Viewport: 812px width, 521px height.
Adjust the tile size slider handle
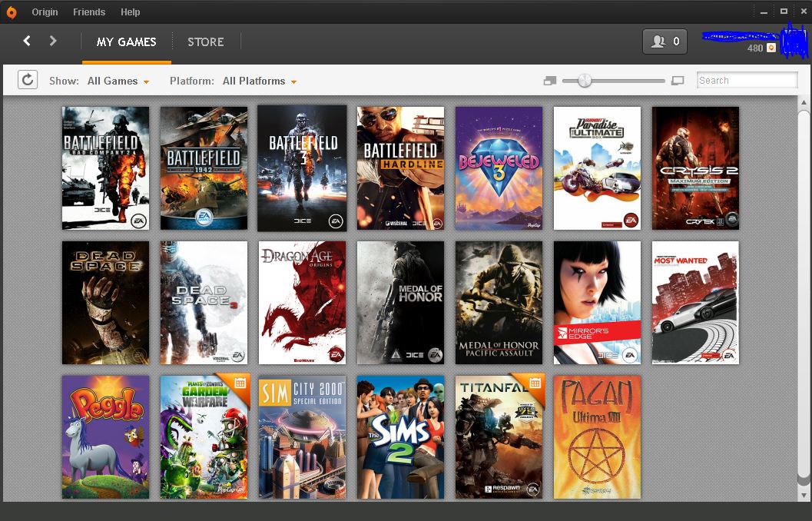coord(585,80)
